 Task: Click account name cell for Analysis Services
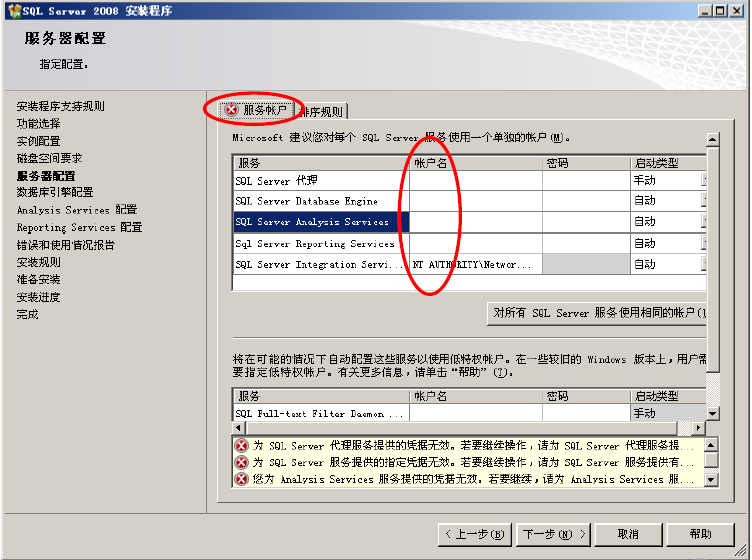[476, 222]
